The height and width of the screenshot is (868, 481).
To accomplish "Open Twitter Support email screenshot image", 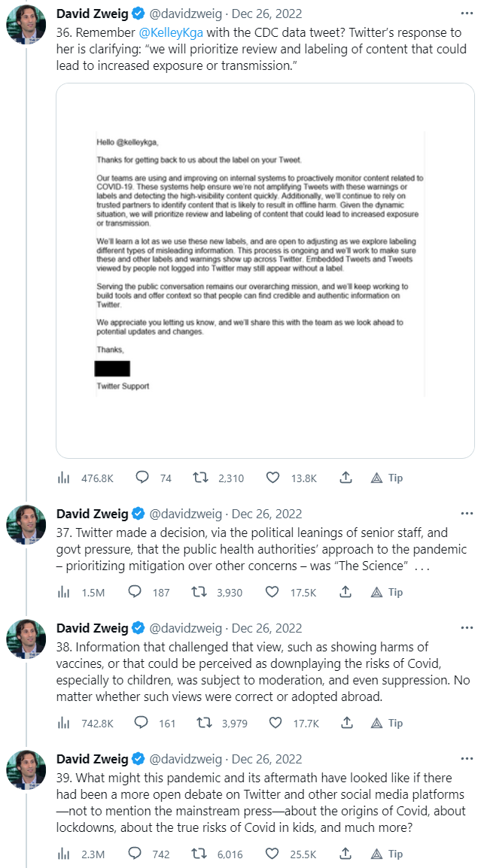I will point(265,271).
